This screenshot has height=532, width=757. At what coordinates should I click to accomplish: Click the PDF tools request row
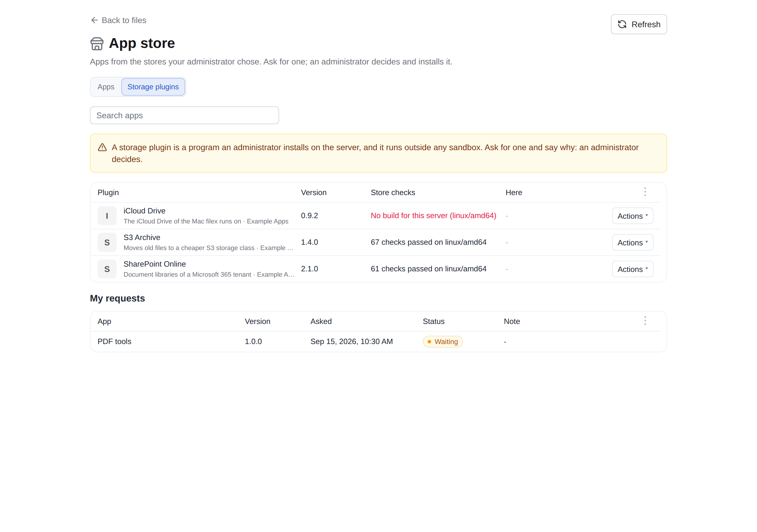[x=375, y=341]
